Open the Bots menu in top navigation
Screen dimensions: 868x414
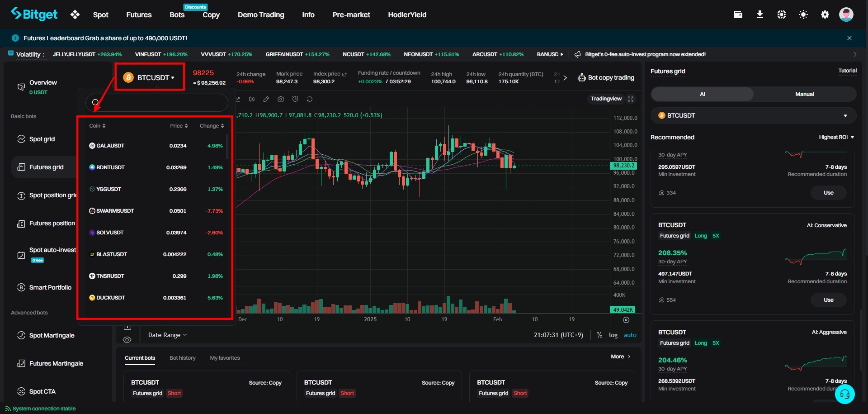177,14
